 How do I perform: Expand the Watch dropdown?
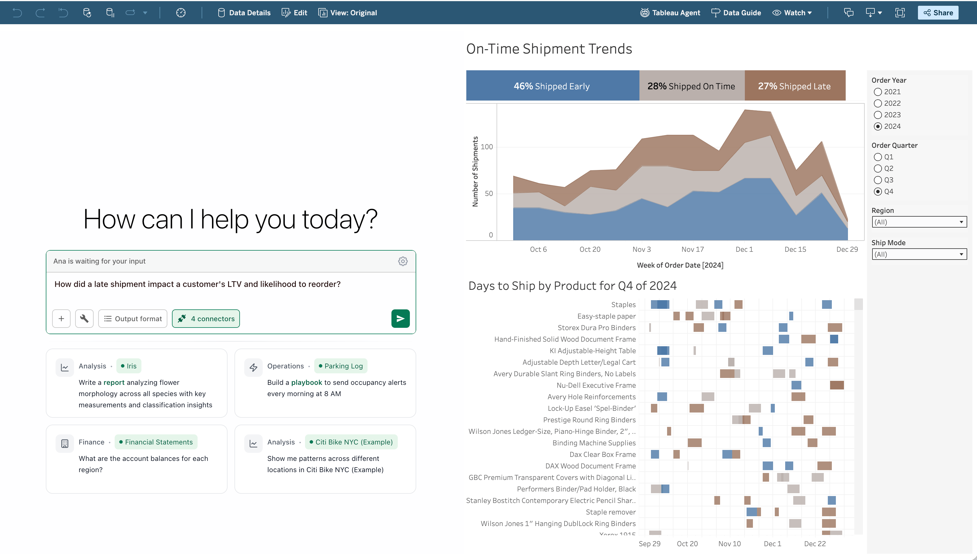[x=792, y=13]
